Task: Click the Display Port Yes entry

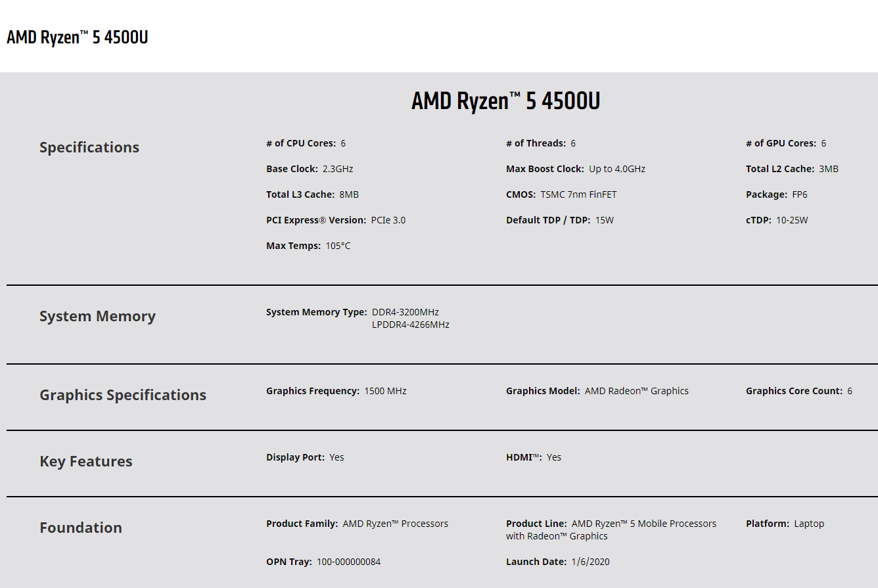Action: click(x=305, y=457)
